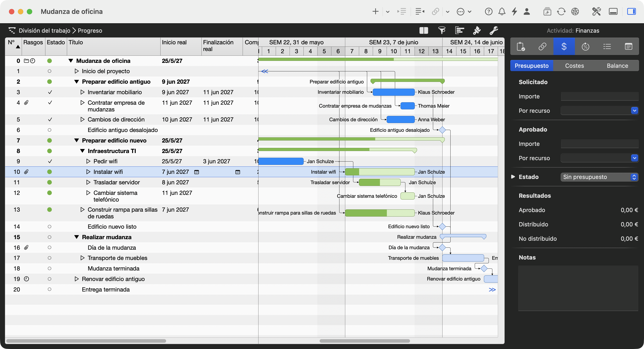Viewport: 644px width, 349px height.
Task: Toggle status circle of Entrega terminada
Action: coord(49,289)
